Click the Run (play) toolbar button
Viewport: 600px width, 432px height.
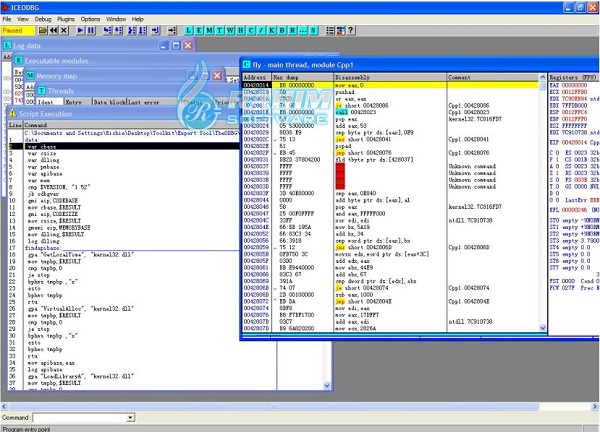(x=81, y=31)
